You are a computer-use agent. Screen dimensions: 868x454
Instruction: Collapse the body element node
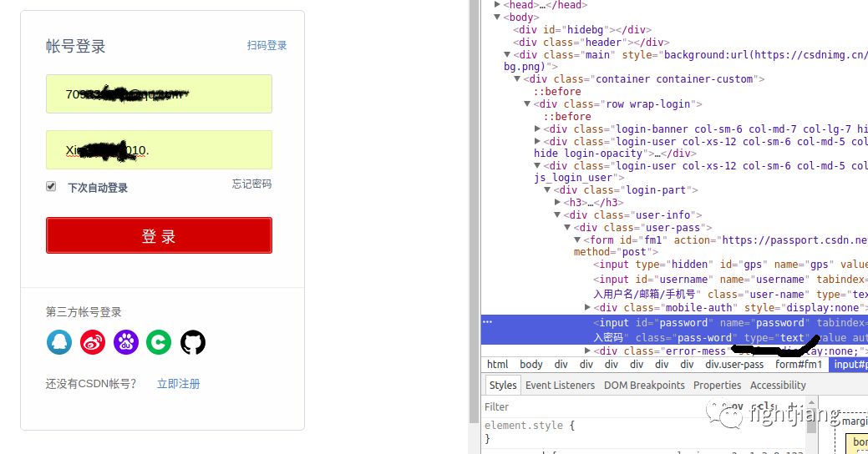pyautogui.click(x=497, y=18)
